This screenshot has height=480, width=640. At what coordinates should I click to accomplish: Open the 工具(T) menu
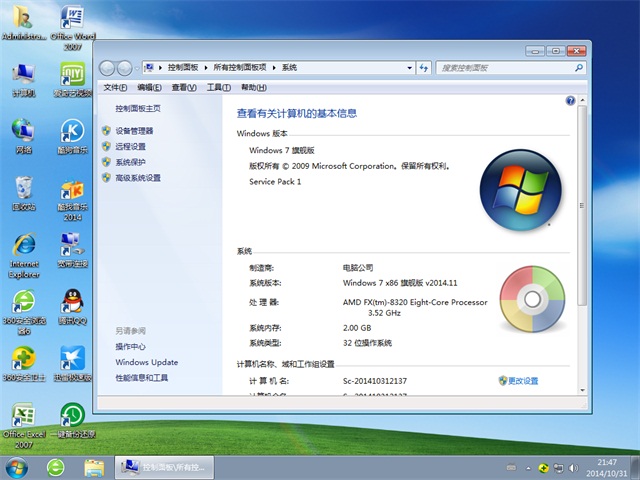218,87
